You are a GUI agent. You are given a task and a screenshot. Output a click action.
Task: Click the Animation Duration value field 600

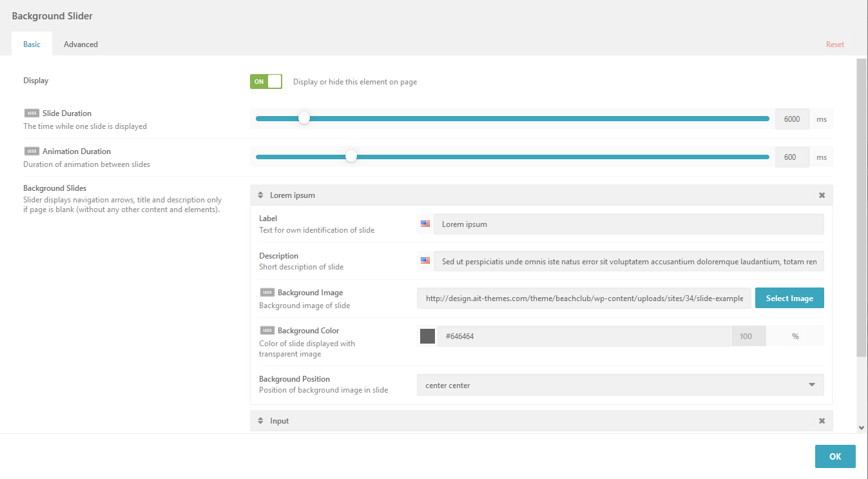point(792,157)
